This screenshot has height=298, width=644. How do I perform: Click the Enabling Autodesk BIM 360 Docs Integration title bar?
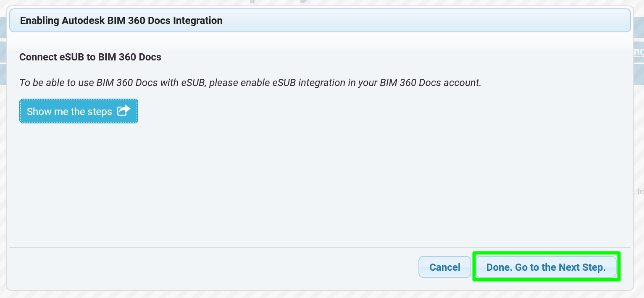320,21
